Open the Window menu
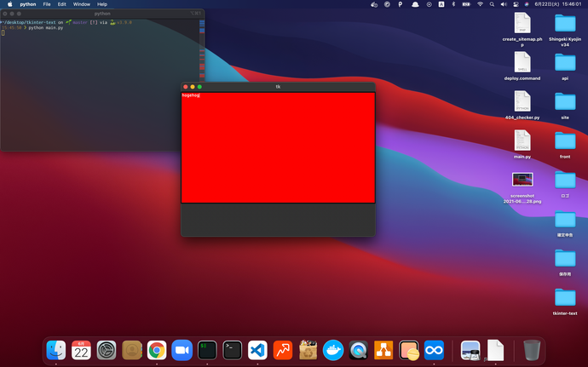 [x=81, y=4]
